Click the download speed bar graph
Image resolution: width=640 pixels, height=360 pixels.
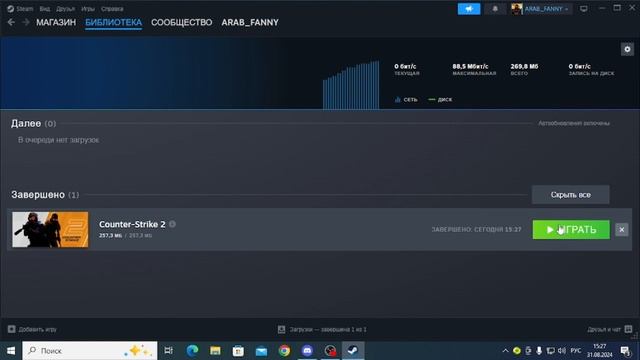click(x=351, y=85)
